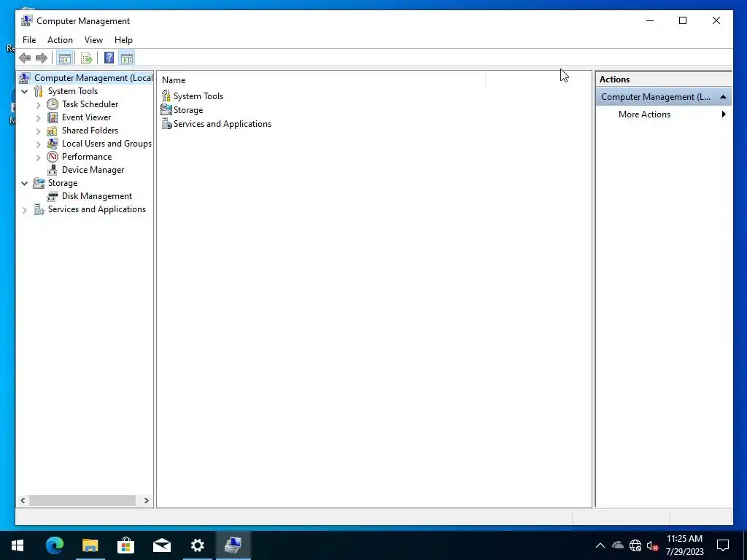The width and height of the screenshot is (747, 560).
Task: Collapse the Computer Management actions section
Action: pos(723,97)
